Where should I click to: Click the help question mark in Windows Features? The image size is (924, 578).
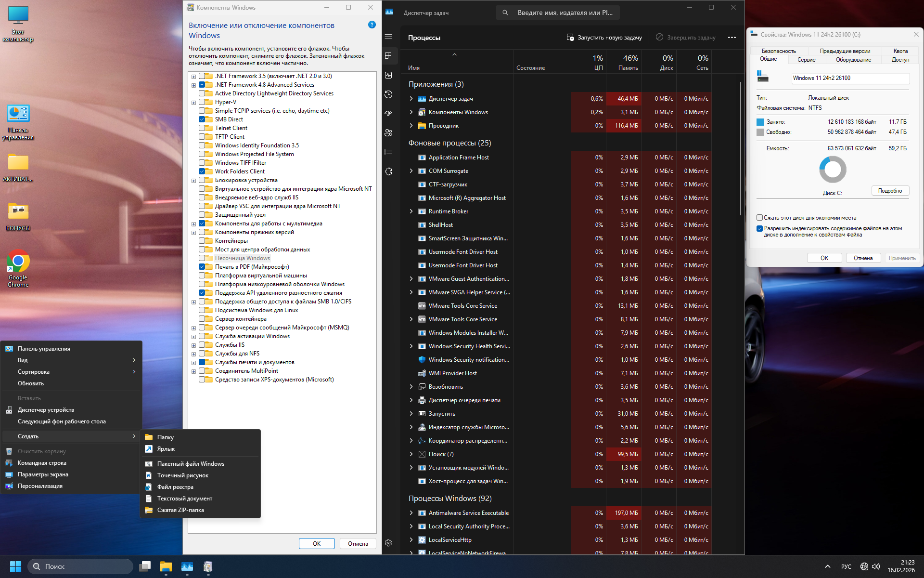click(372, 25)
